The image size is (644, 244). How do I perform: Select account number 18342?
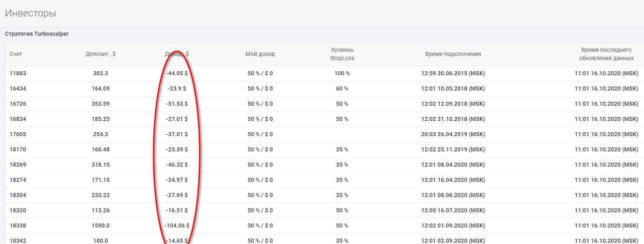click(x=17, y=241)
